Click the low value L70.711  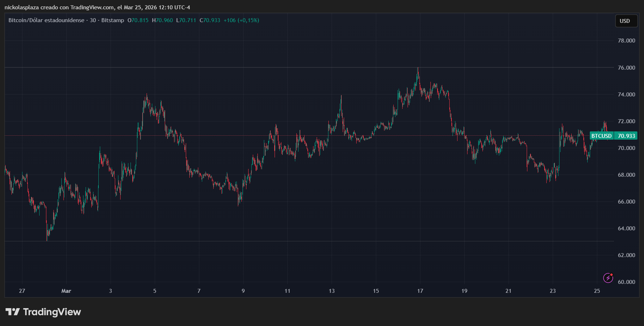coord(186,20)
